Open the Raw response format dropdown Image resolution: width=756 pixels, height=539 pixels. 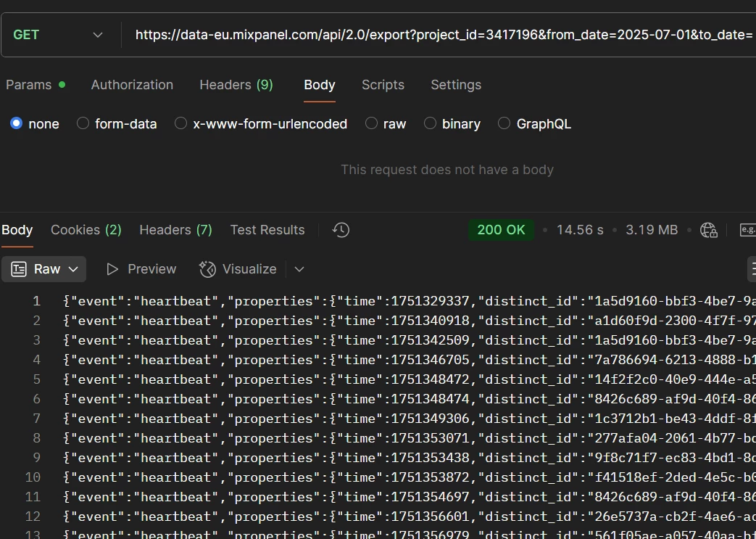pos(44,269)
